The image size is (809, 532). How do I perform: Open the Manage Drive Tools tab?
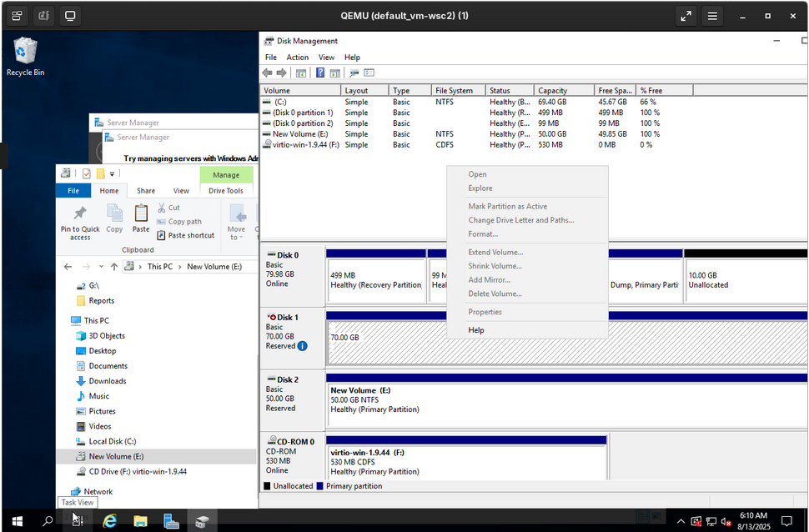(226, 175)
